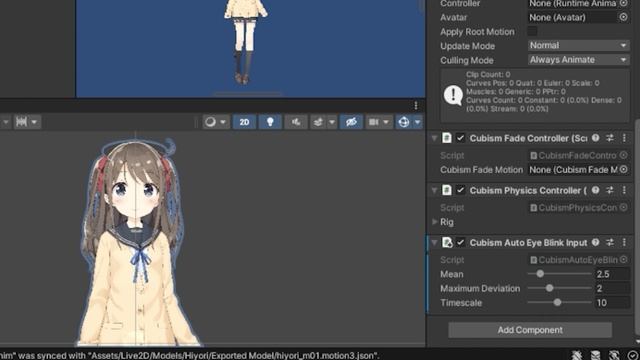The height and width of the screenshot is (360, 640).
Task: Open presets for Cubism Physics Controller
Action: [610, 190]
